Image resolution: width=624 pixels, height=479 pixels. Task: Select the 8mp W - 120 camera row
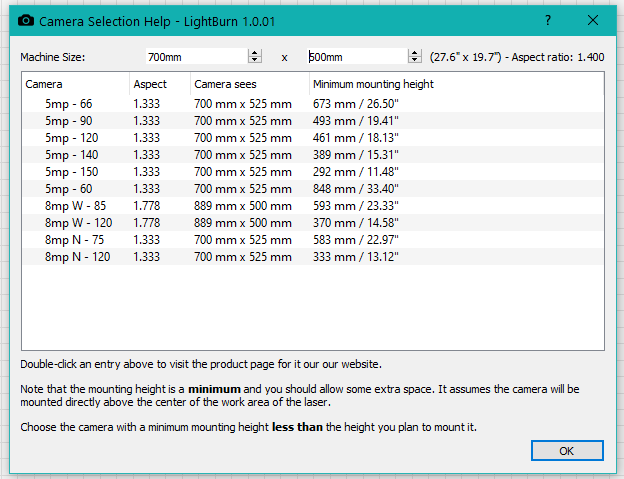click(313, 223)
